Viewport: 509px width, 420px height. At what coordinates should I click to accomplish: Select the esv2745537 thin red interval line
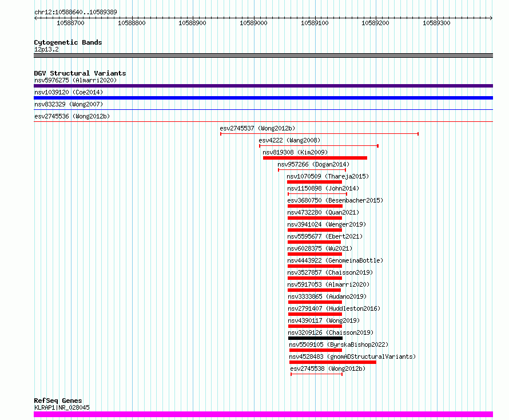(320, 134)
